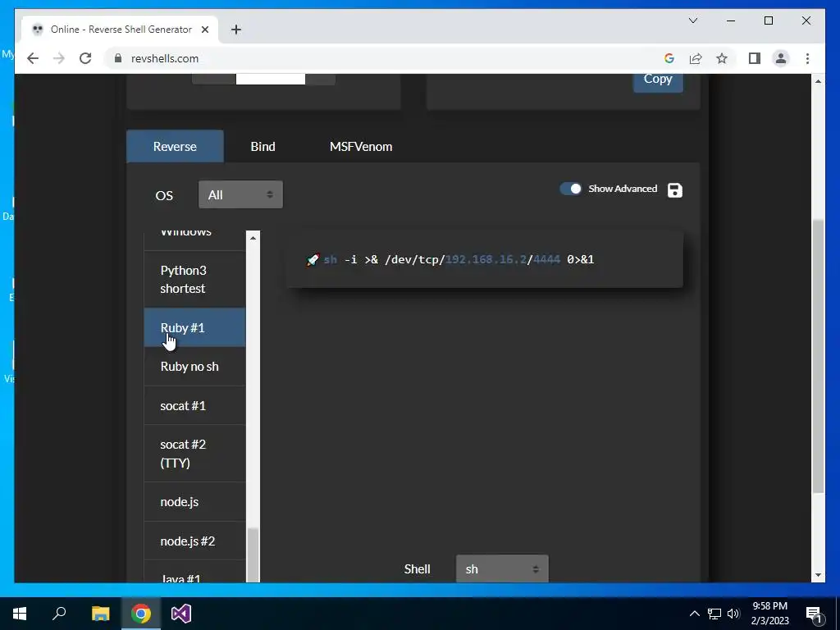This screenshot has height=630, width=840.
Task: Open the Shell dropdown set to sh
Action: point(502,569)
